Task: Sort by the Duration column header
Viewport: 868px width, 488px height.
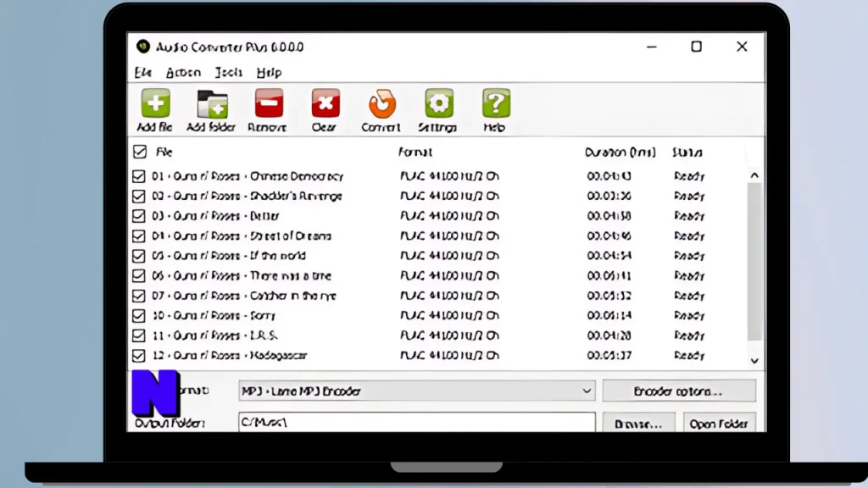Action: (620, 152)
